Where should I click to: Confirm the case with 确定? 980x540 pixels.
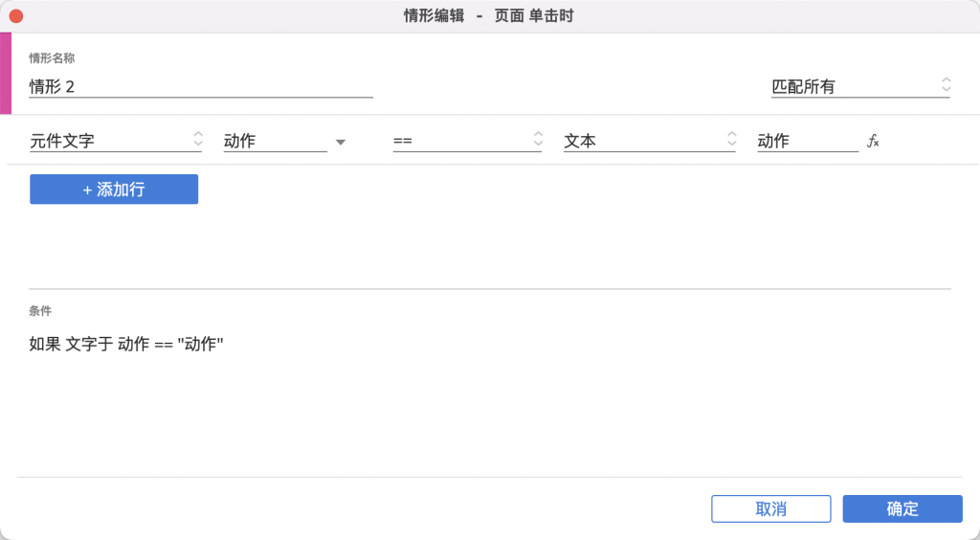pos(902,509)
